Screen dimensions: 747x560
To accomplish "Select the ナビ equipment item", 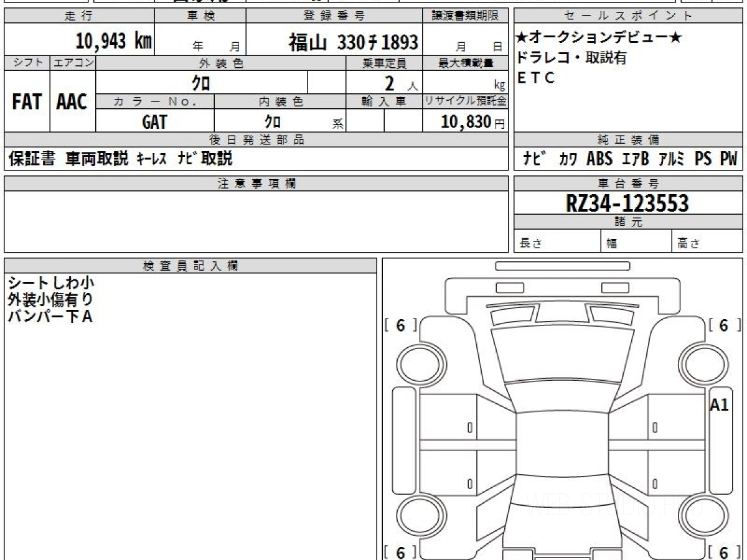I will 535,159.
